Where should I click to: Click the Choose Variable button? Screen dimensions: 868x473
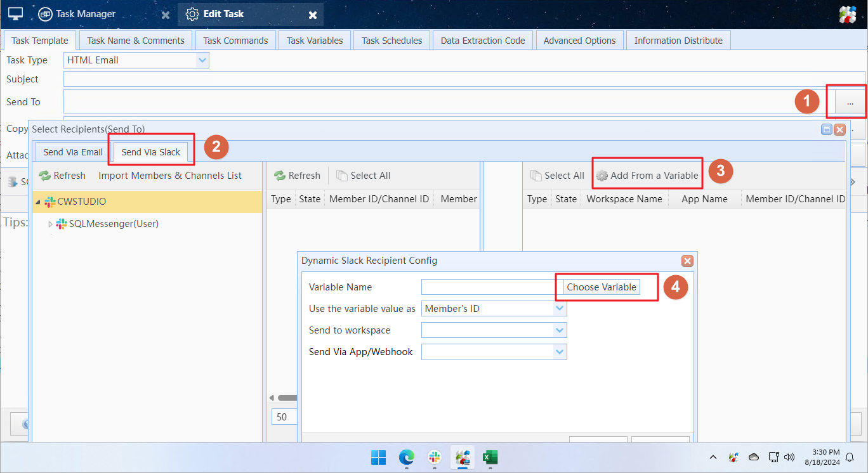point(602,287)
